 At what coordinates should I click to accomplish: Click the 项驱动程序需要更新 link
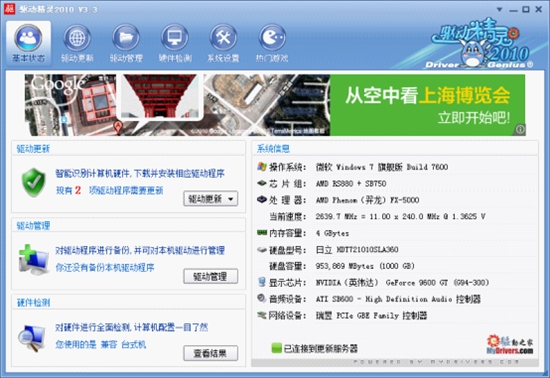click(x=126, y=190)
